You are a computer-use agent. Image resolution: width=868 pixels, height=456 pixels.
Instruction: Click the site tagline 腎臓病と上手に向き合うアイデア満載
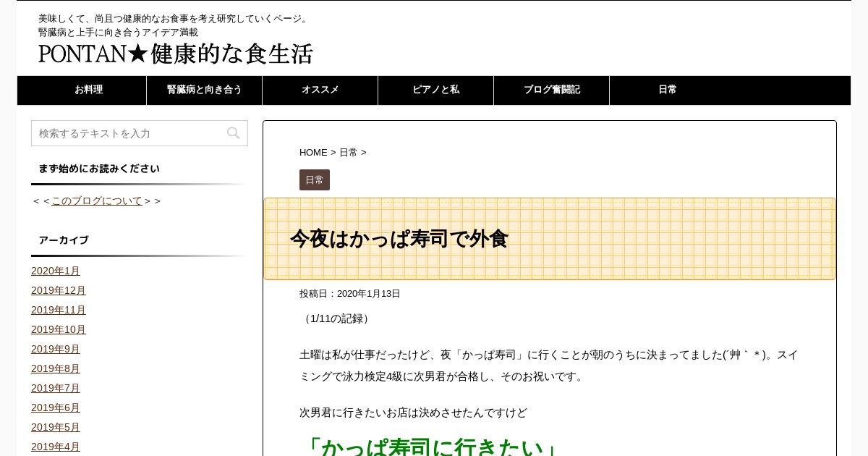(118, 33)
